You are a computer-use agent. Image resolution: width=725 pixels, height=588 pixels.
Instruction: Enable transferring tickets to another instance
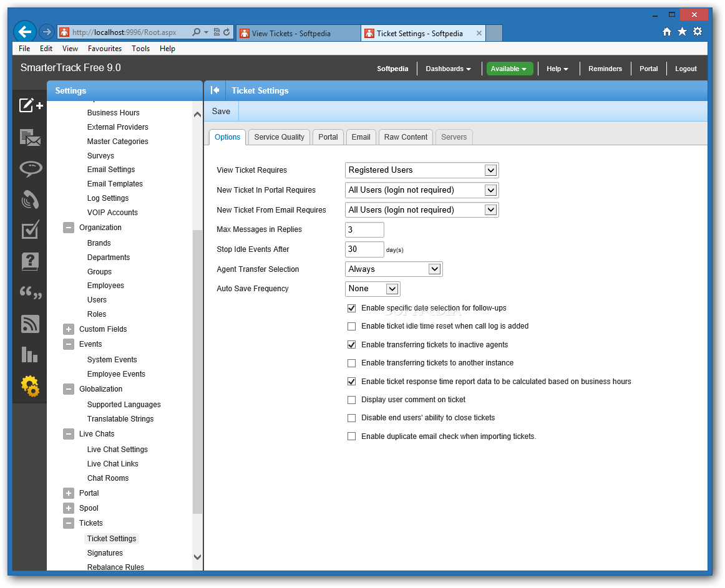[351, 364]
